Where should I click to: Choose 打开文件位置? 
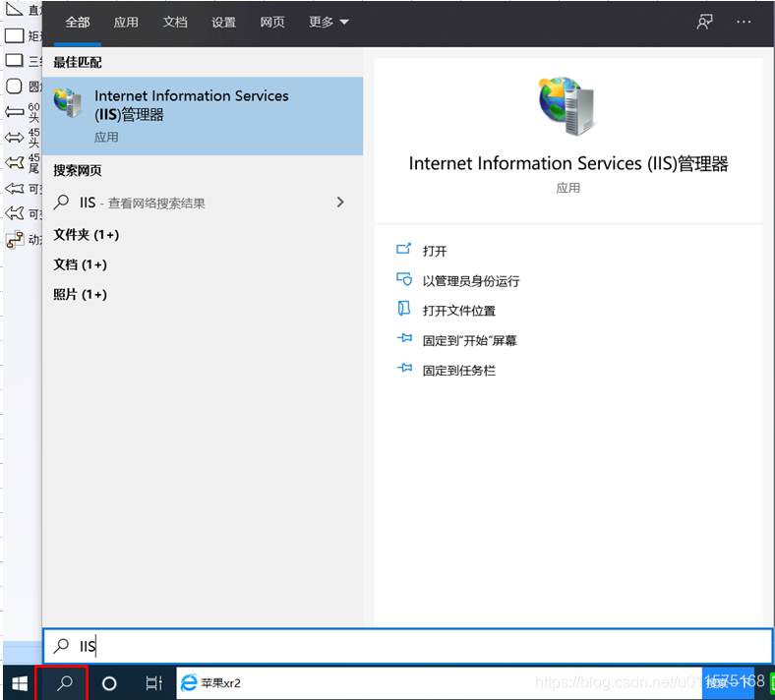coord(458,311)
